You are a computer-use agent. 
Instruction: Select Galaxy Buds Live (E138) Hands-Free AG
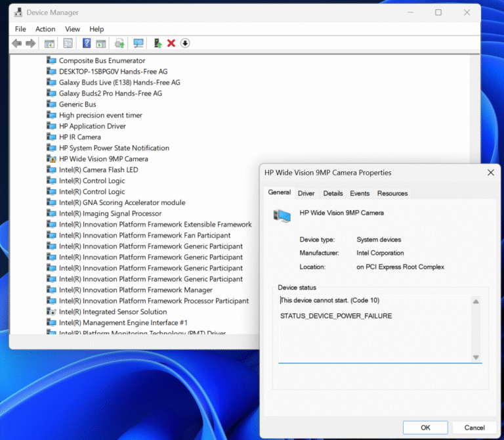119,82
